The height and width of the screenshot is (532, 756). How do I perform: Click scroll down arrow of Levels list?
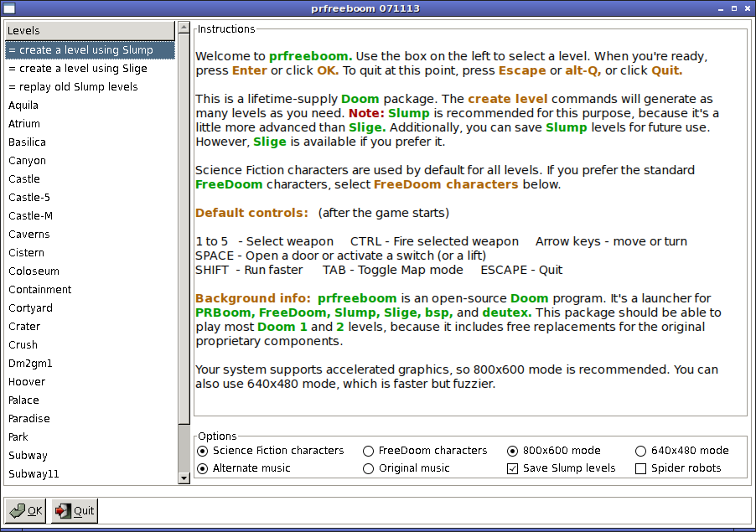point(184,478)
